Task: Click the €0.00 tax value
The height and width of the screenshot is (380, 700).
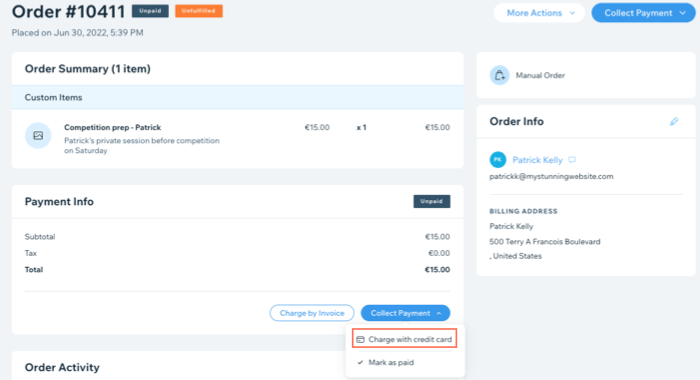Action: pyautogui.click(x=439, y=253)
